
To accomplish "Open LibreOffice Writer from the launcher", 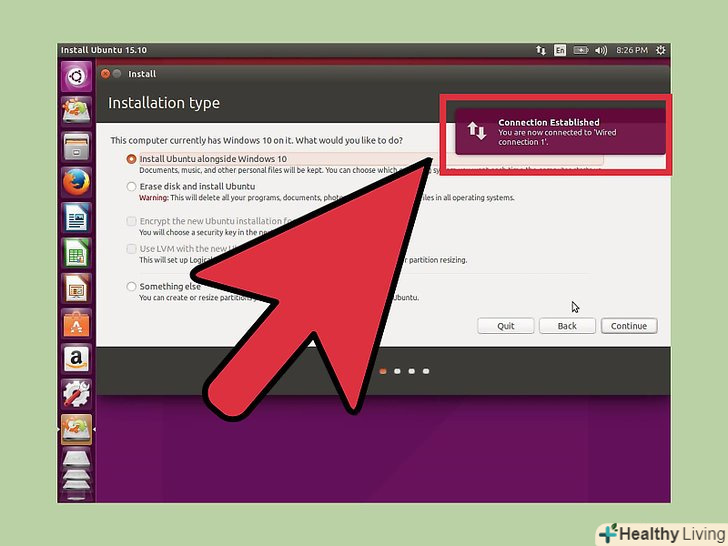I will 77,218.
